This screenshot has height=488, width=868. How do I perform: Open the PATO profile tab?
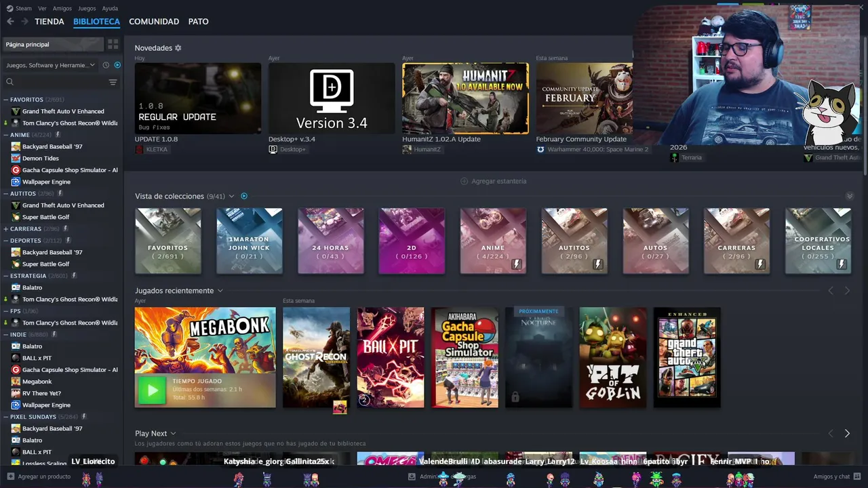point(198,22)
